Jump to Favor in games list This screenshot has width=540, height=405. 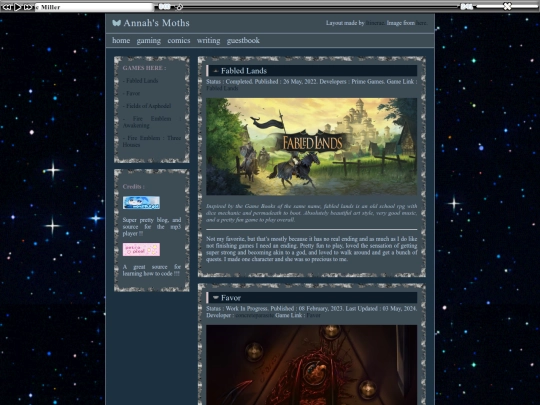(x=131, y=93)
